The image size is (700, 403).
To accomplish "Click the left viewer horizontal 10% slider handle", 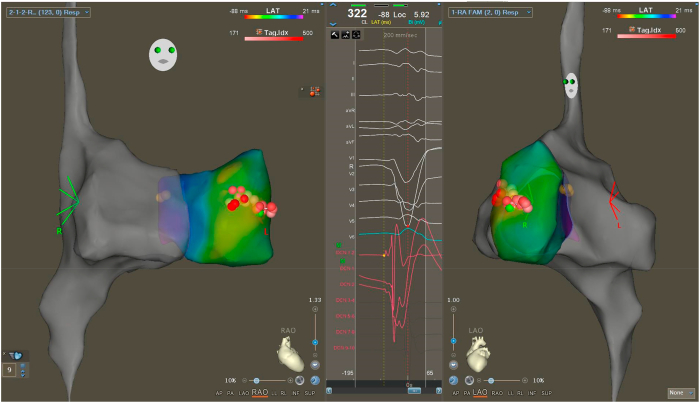I will coord(256,381).
